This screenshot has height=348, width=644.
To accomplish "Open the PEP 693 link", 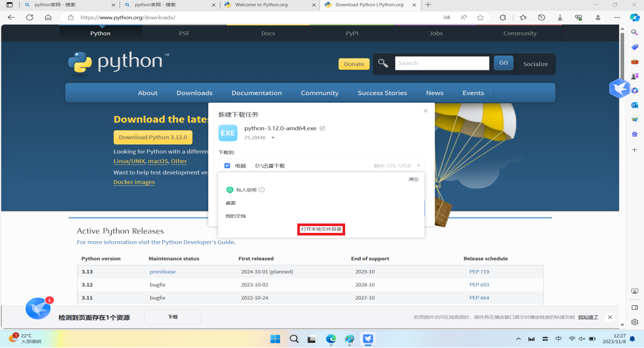I will click(x=479, y=285).
